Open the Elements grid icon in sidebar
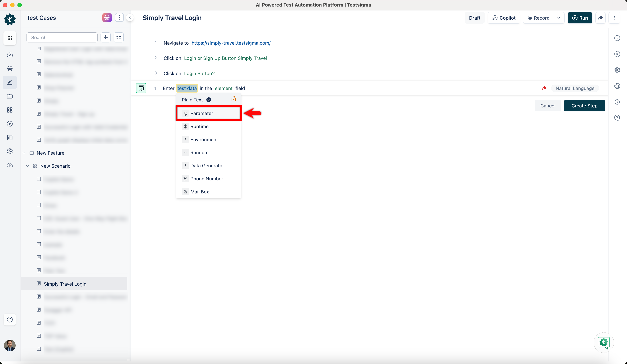The height and width of the screenshot is (364, 627). pyautogui.click(x=10, y=110)
